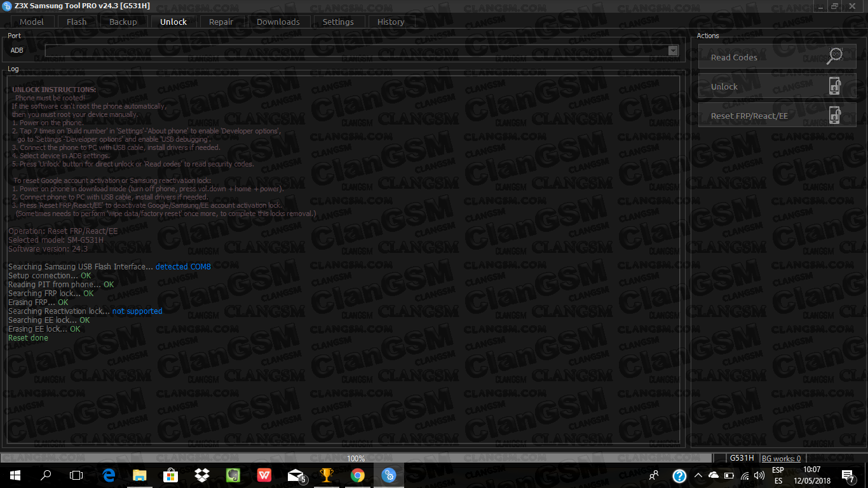868x488 pixels.
Task: Open the BG works: 0 link
Action: 781,458
